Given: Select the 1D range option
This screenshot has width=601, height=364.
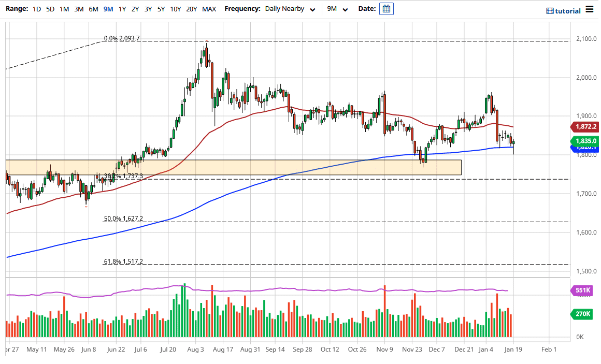Looking at the screenshot, I should (x=36, y=9).
